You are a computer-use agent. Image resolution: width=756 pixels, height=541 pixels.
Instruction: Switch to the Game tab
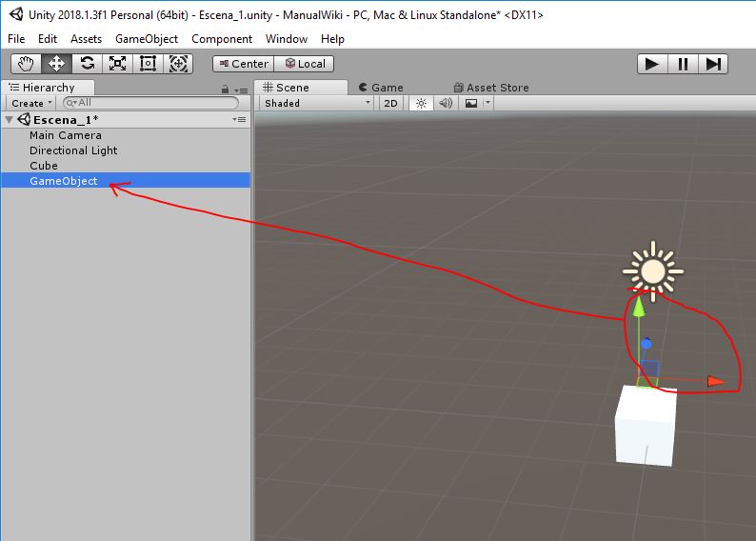pyautogui.click(x=382, y=88)
